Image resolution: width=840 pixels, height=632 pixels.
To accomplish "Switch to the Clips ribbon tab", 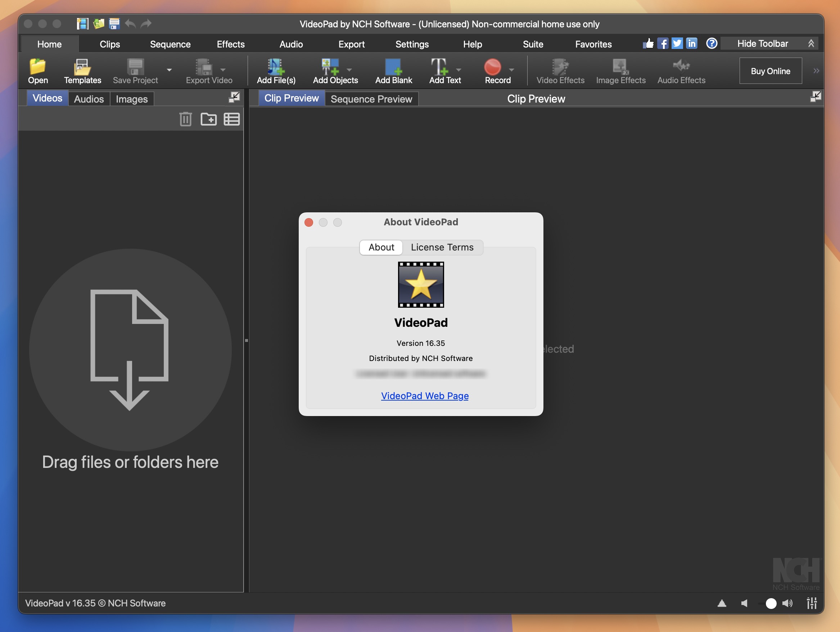I will click(x=110, y=44).
